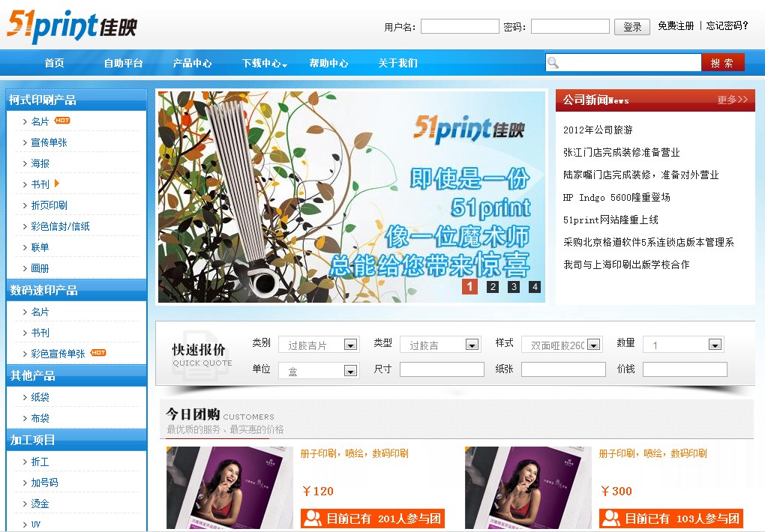765x532 pixels.
Task: Click the people icon on 201人参与团 button
Action: click(x=312, y=519)
